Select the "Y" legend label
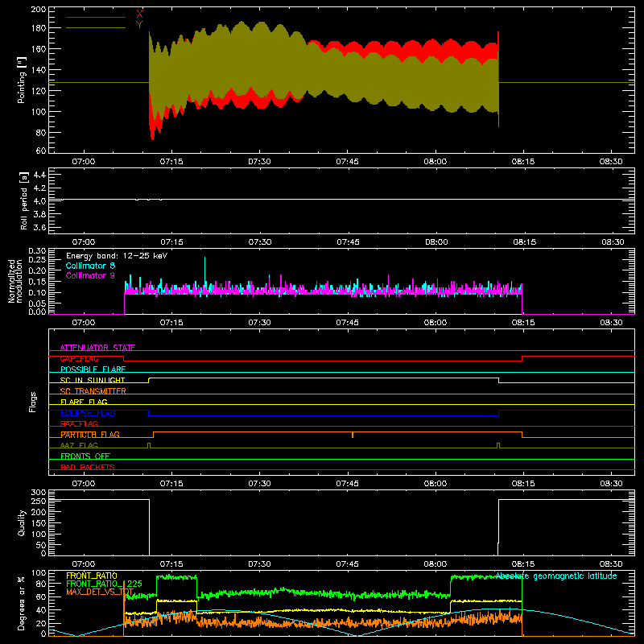Image resolution: width=644 pixels, height=644 pixels. pos(139,25)
